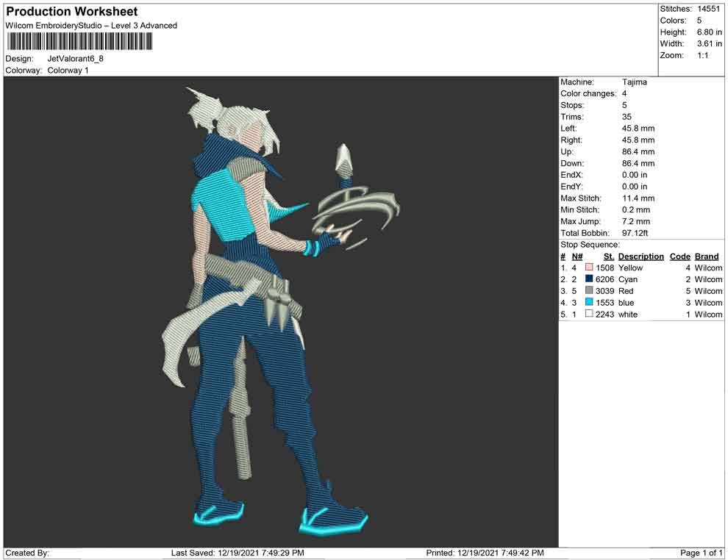Click the Description column header
The height and width of the screenshot is (560, 728).
[x=640, y=256]
